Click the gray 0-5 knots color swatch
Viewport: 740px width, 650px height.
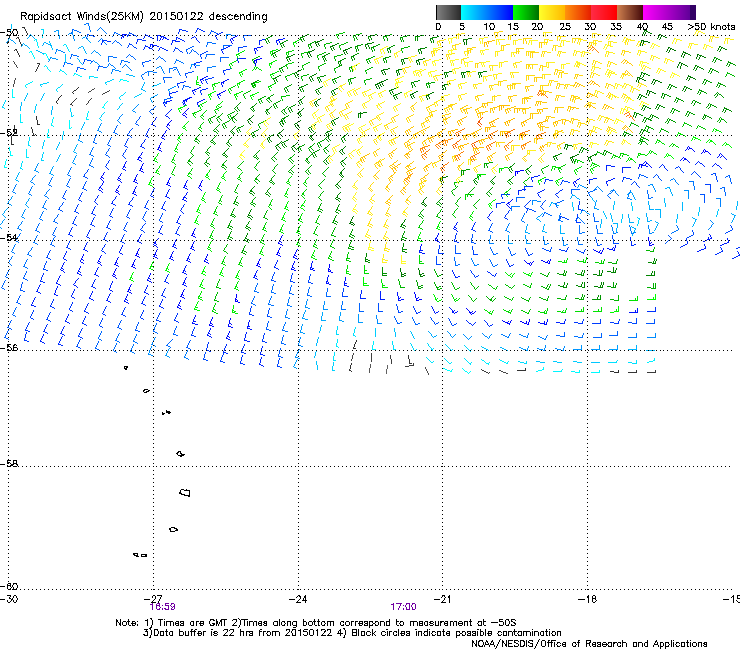click(x=448, y=12)
